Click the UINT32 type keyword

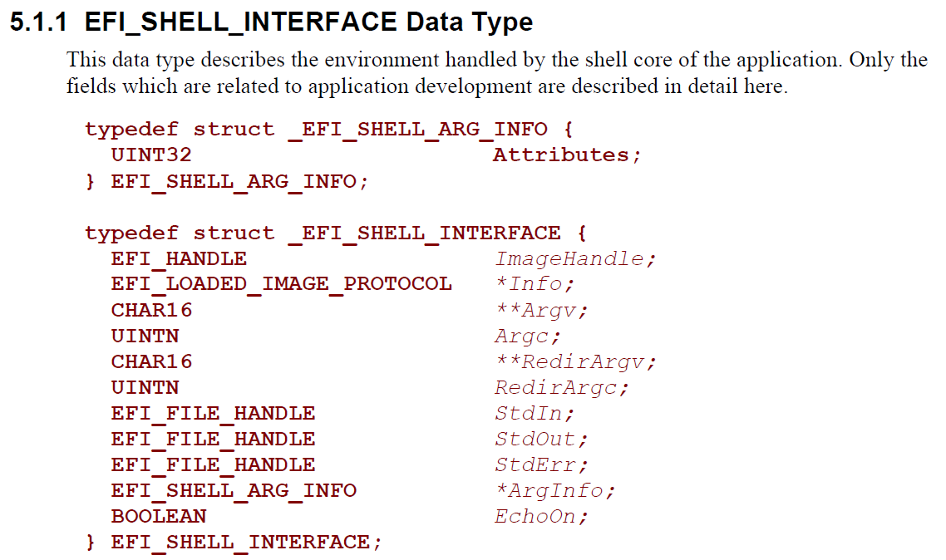[151, 155]
